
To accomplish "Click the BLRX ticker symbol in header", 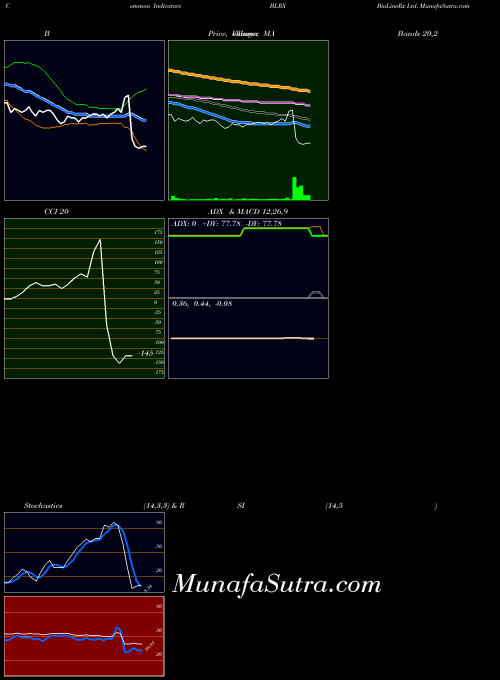I will point(277,6).
